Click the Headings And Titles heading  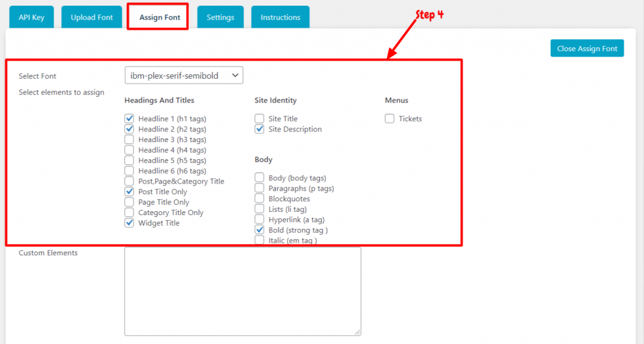pos(159,100)
